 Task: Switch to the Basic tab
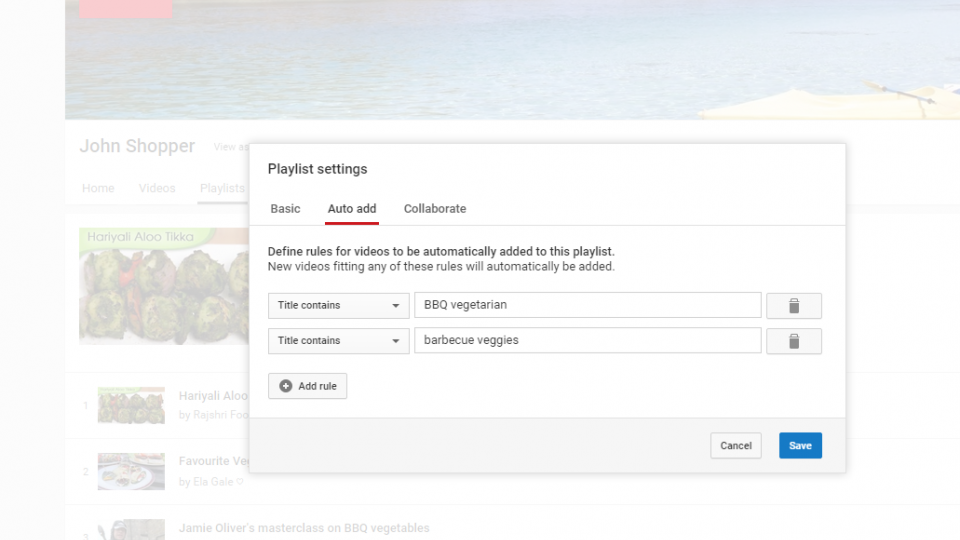285,209
